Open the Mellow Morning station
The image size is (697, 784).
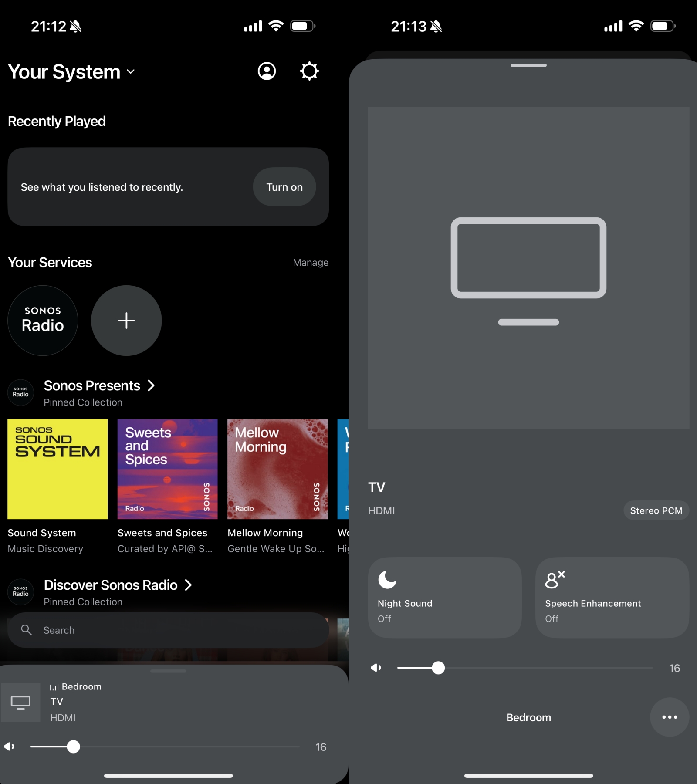[x=277, y=469]
